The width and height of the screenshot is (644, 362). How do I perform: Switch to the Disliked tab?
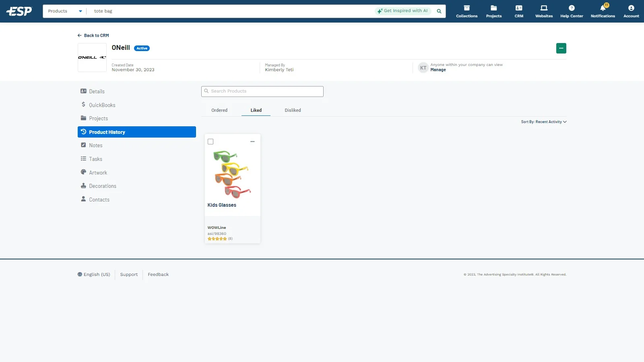[293, 110]
